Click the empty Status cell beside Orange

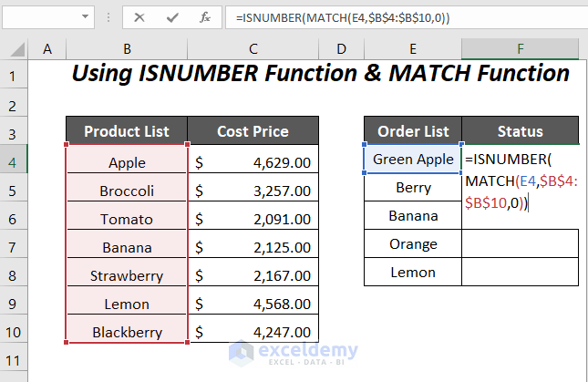pos(520,244)
